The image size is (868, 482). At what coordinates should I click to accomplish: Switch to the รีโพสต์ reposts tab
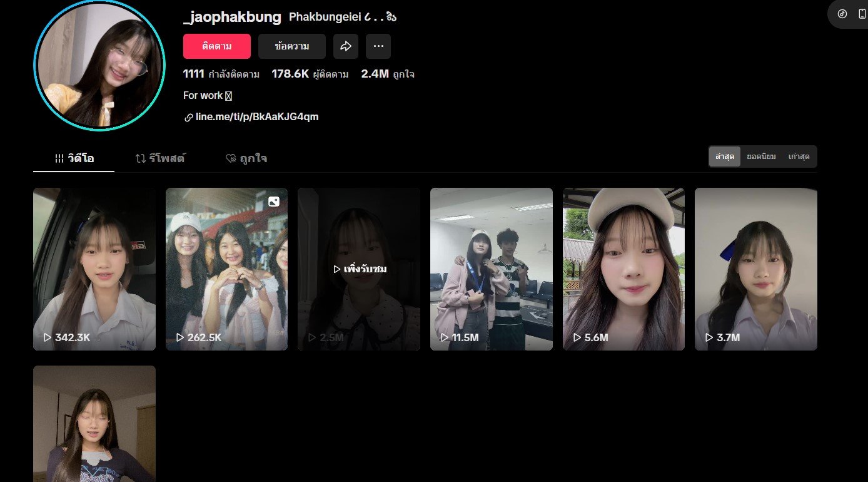[x=161, y=158]
